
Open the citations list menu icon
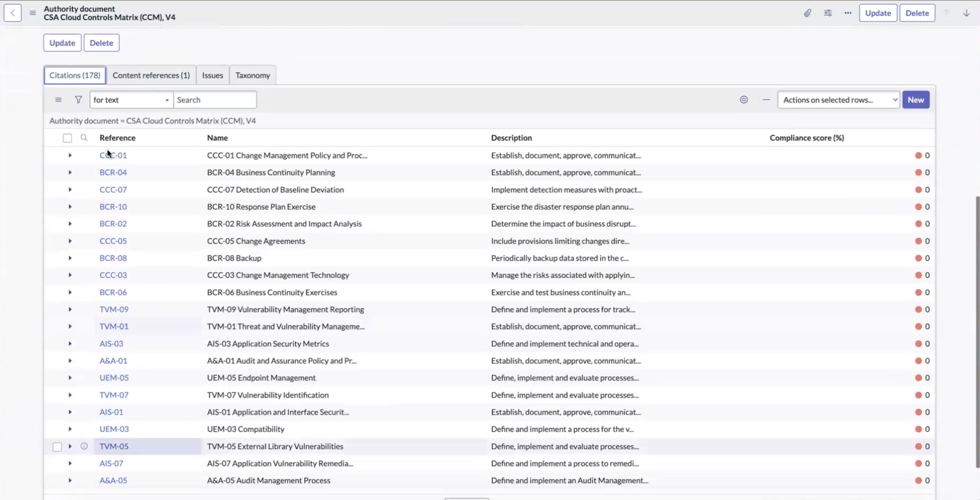tap(58, 100)
